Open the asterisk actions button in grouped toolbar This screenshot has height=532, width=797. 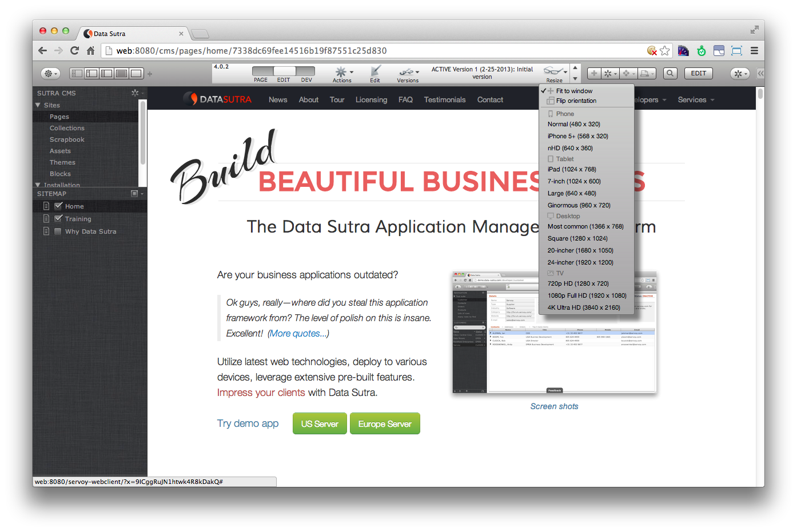[x=610, y=73]
